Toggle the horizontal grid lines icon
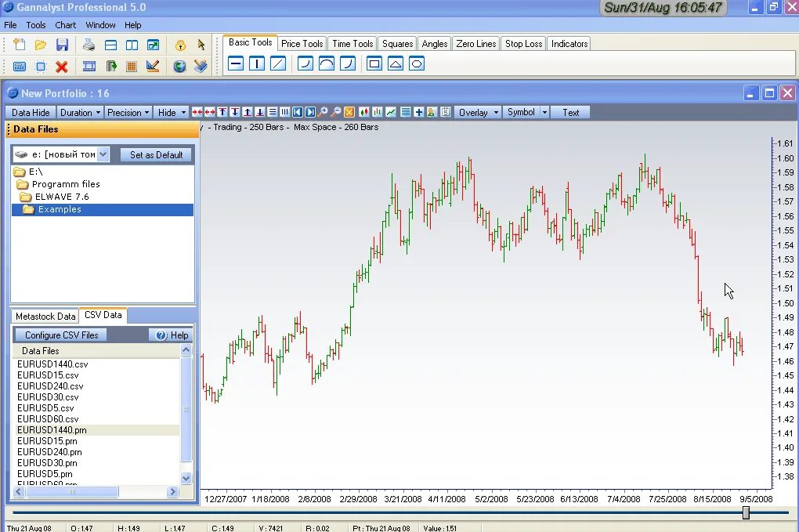The height and width of the screenshot is (532, 799). tap(273, 112)
